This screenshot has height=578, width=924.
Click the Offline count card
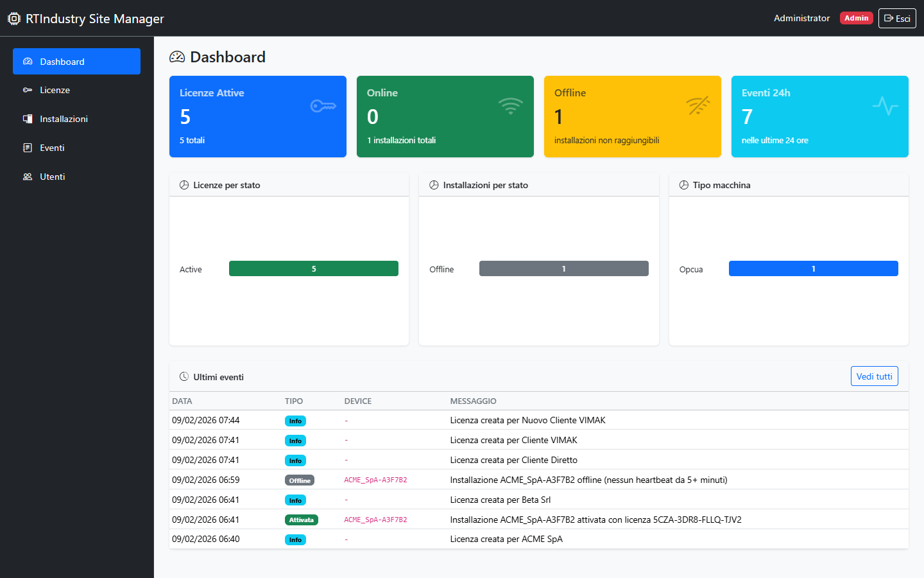tap(633, 116)
